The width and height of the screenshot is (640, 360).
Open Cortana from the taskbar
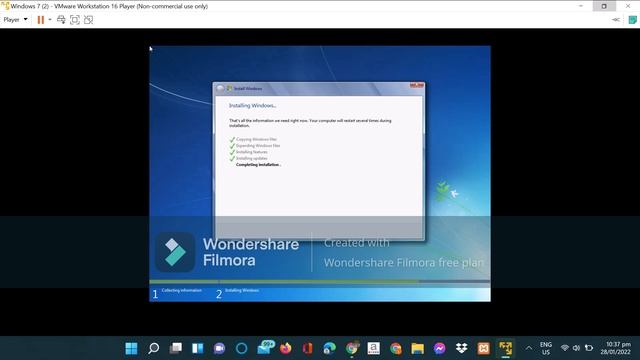pos(241,348)
